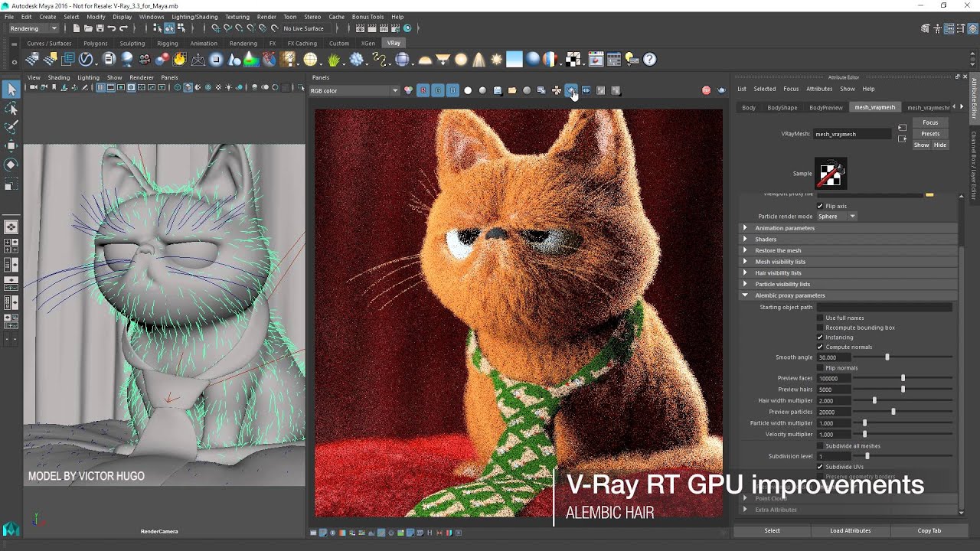Viewport: 980px width, 551px height.
Task: Click the save scene disk icon
Action: pyautogui.click(x=100, y=28)
